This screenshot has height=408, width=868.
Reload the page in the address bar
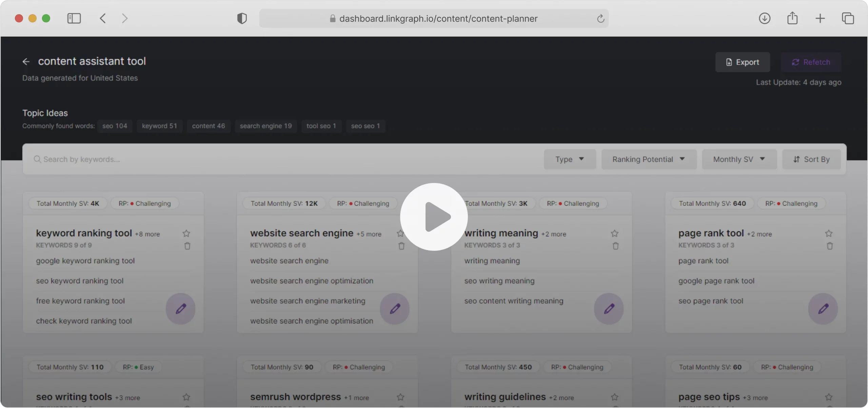[x=600, y=19]
